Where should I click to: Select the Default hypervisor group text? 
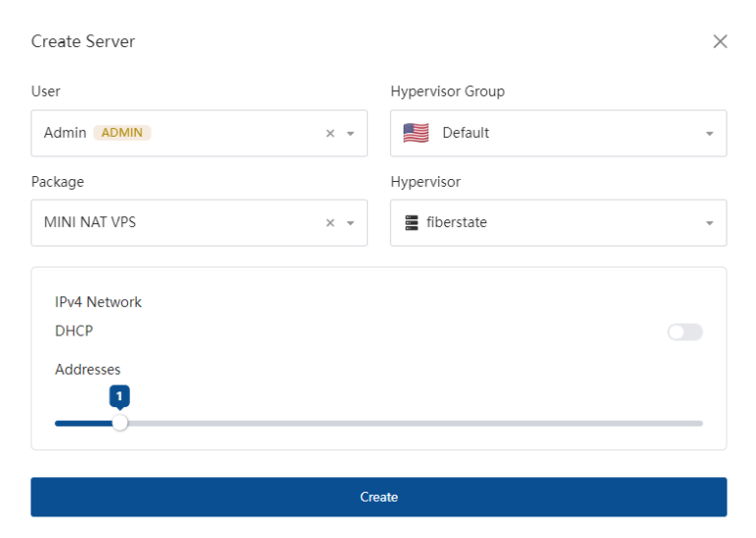466,133
